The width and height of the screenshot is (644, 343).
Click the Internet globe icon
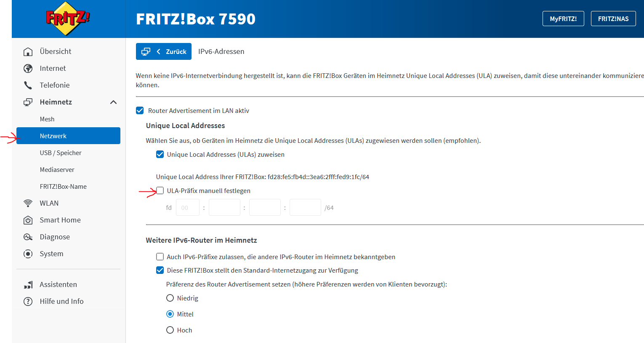tap(28, 68)
